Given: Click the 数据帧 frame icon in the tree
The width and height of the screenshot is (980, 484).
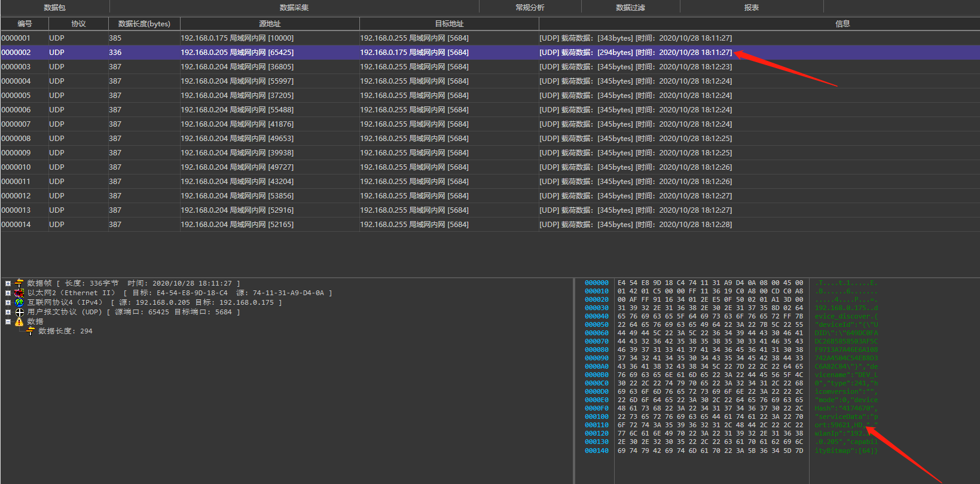Looking at the screenshot, I should (x=19, y=283).
